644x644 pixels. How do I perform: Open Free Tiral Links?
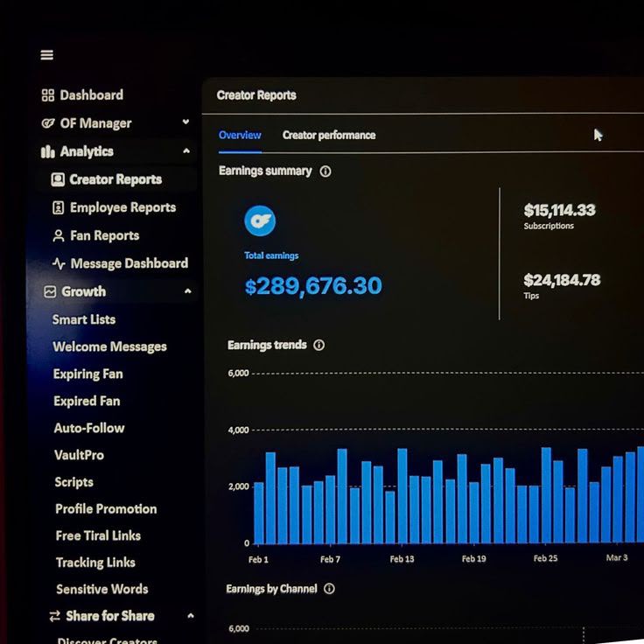(98, 536)
